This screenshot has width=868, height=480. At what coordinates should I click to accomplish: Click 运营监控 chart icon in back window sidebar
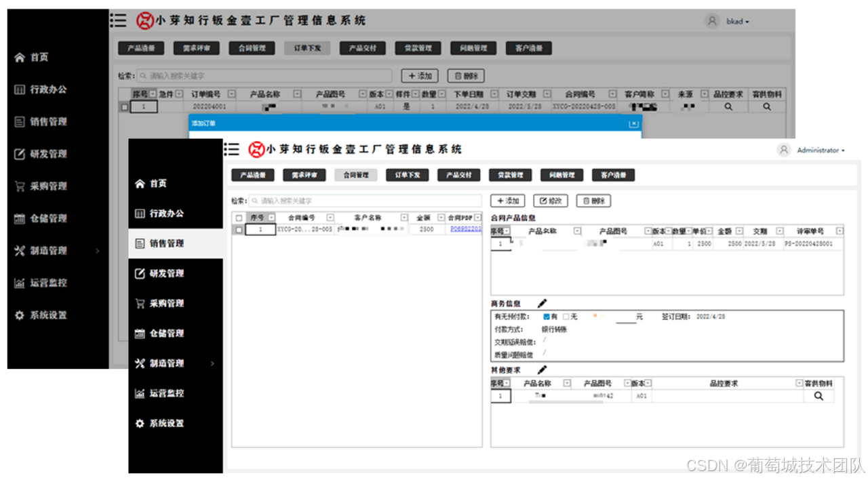(x=20, y=283)
